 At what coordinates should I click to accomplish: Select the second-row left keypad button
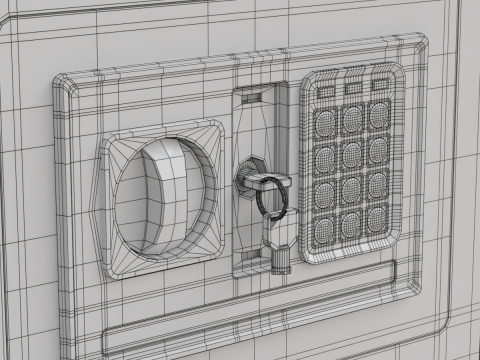(325, 159)
